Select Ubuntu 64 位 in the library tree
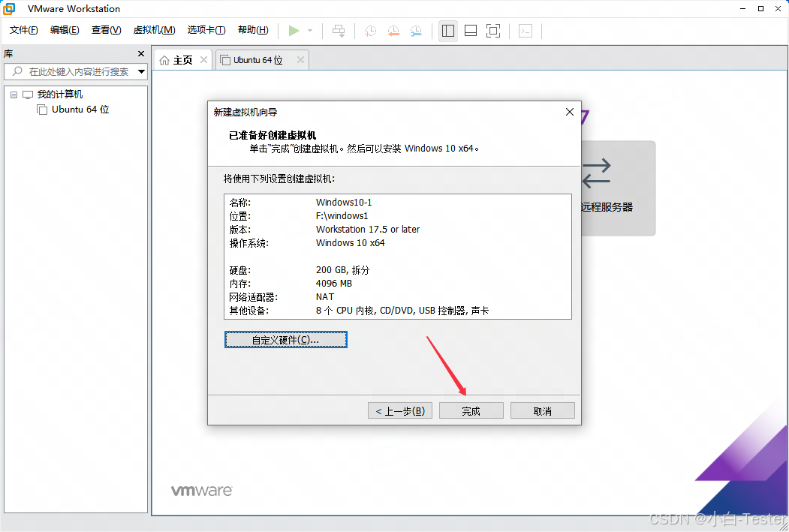The image size is (789, 532). tap(80, 110)
